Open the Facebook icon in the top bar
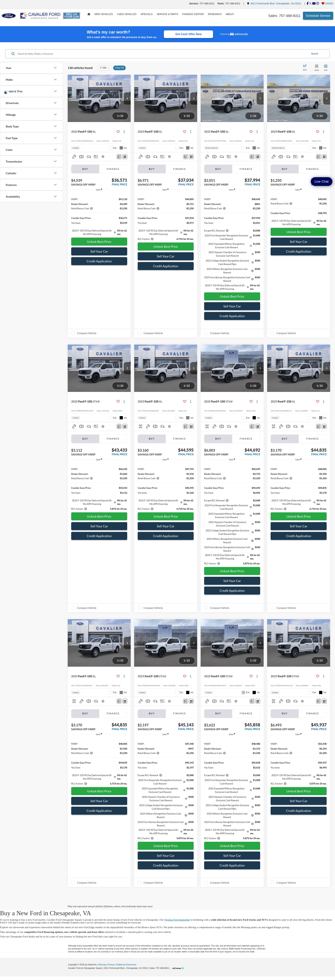 pos(307,3)
